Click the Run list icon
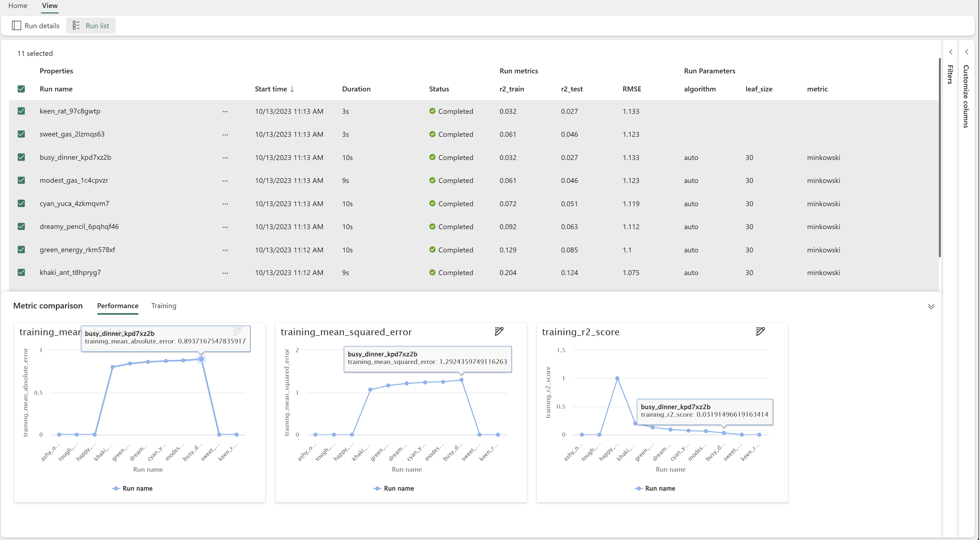The image size is (980, 540). point(76,25)
